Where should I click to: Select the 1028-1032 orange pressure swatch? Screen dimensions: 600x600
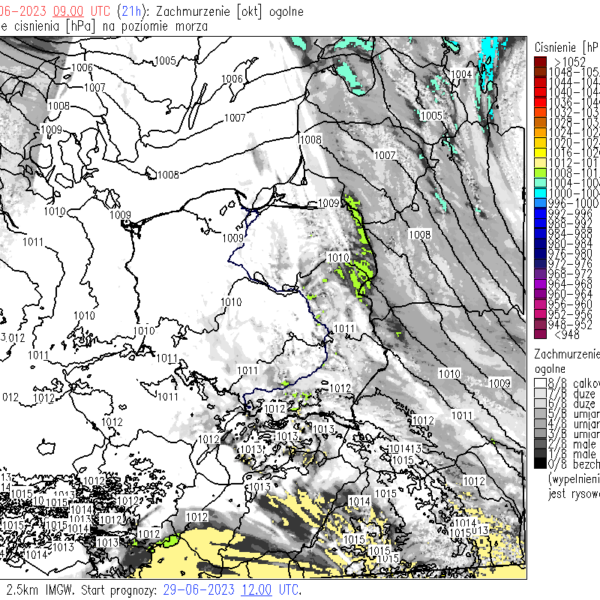pyautogui.click(x=540, y=122)
